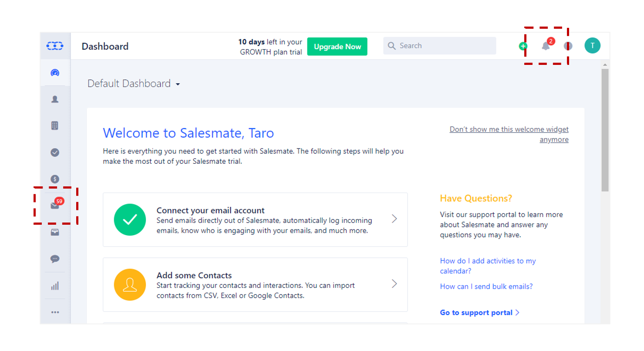Click the Add some Contacts heading
This screenshot has height=351, width=644.
pyautogui.click(x=194, y=275)
